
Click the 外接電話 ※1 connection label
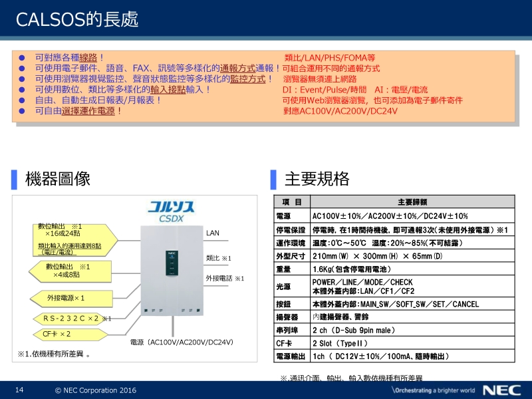[225, 279]
